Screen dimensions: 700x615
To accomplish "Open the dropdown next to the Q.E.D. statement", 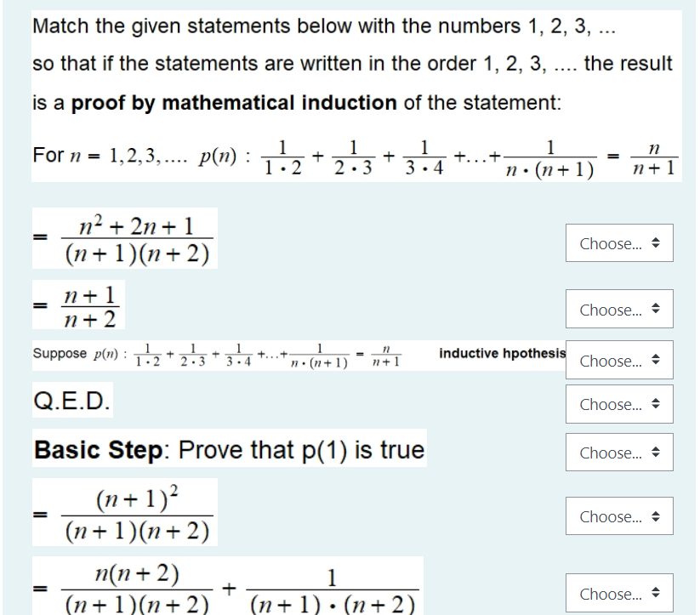I will 618,404.
